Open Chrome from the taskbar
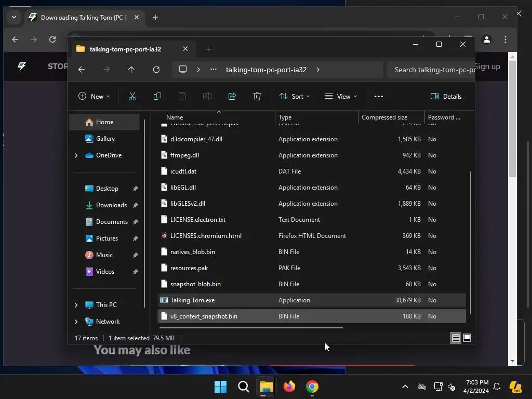 pyautogui.click(x=312, y=387)
